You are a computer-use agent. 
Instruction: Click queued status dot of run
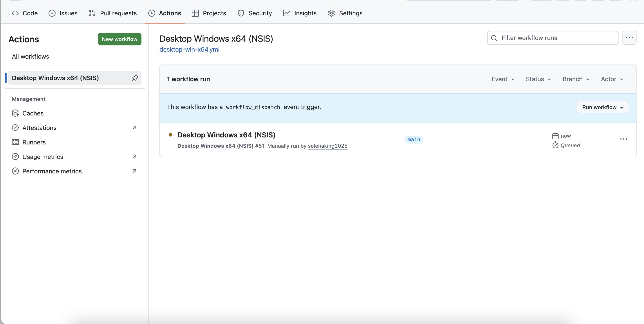pos(170,135)
